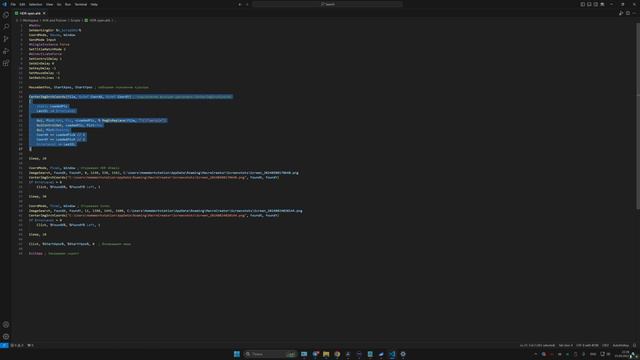The image size is (640, 360).
Task: Open the Explorer view in activity bar
Action: 6,15
